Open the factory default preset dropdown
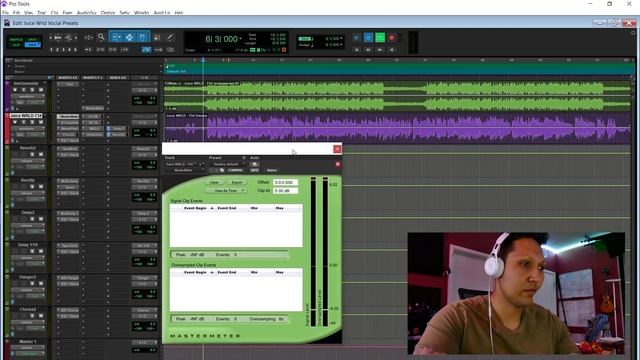This screenshot has width=640, height=360. click(227, 164)
